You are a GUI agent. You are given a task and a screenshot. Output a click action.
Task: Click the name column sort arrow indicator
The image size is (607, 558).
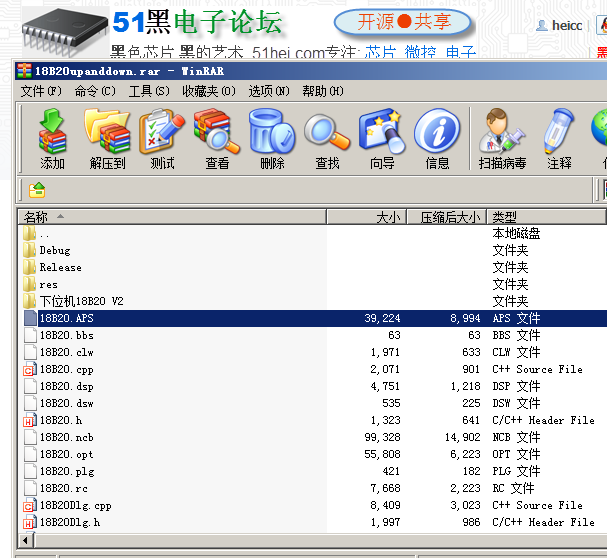click(x=60, y=216)
